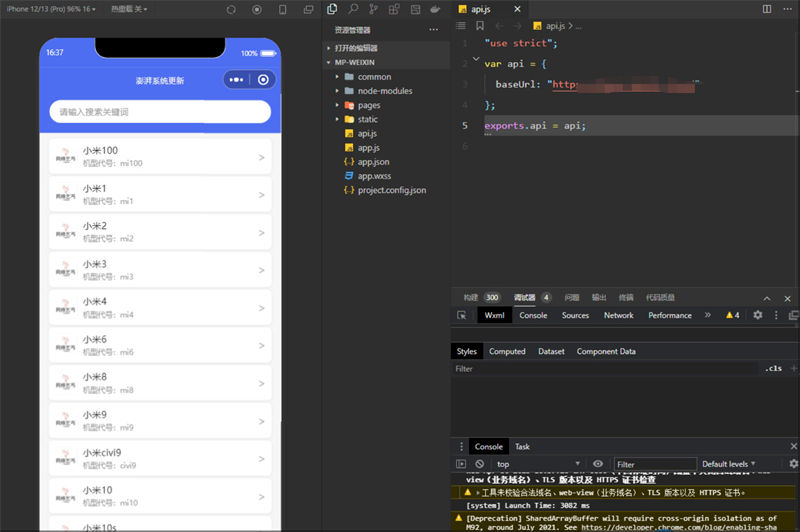800x532 pixels.
Task: Click the bookmark icon in editor breadcrumb bar
Action: (x=480, y=26)
